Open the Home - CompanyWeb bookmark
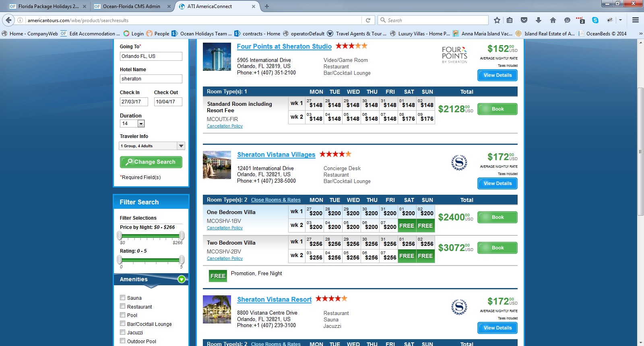The width and height of the screenshot is (644, 346). coord(30,34)
